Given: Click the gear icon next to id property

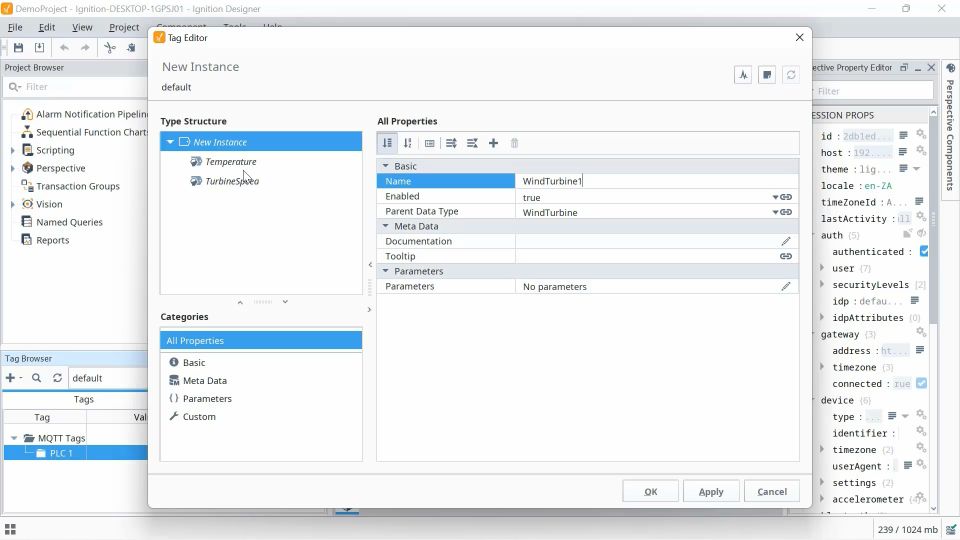Looking at the screenshot, I should 921,134.
